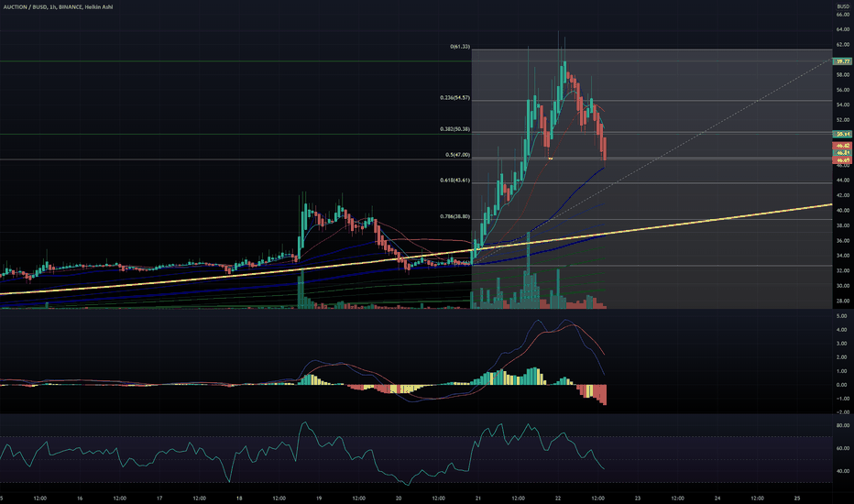The width and height of the screenshot is (854, 504).
Task: Click the 36.00 price axis label
Action: (843, 241)
